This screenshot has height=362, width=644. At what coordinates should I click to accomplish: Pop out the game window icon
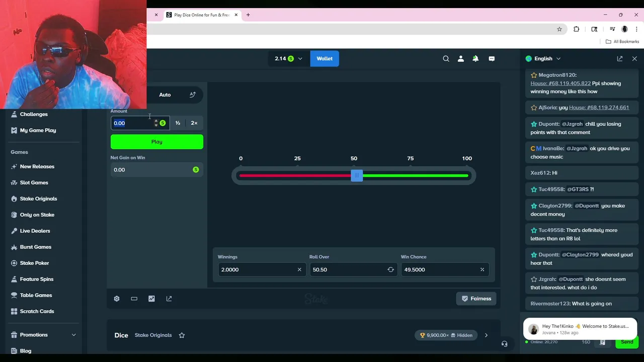tap(169, 299)
